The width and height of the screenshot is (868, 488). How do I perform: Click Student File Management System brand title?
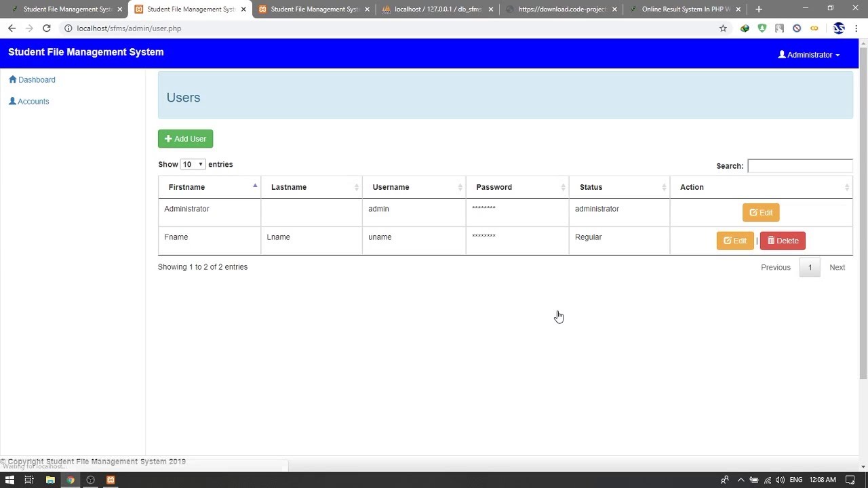coord(86,52)
